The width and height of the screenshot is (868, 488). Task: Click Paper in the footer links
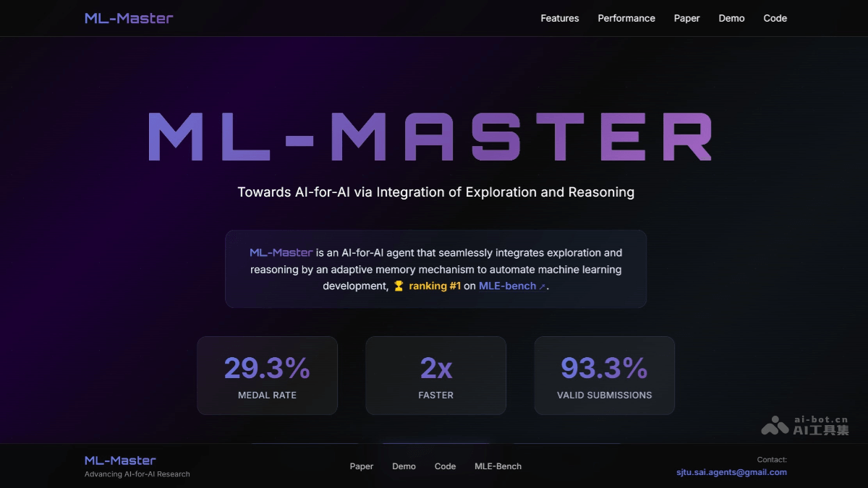362,466
